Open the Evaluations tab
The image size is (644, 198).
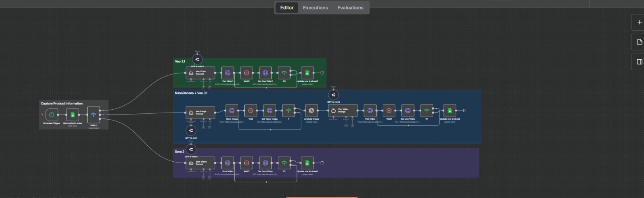coord(350,8)
